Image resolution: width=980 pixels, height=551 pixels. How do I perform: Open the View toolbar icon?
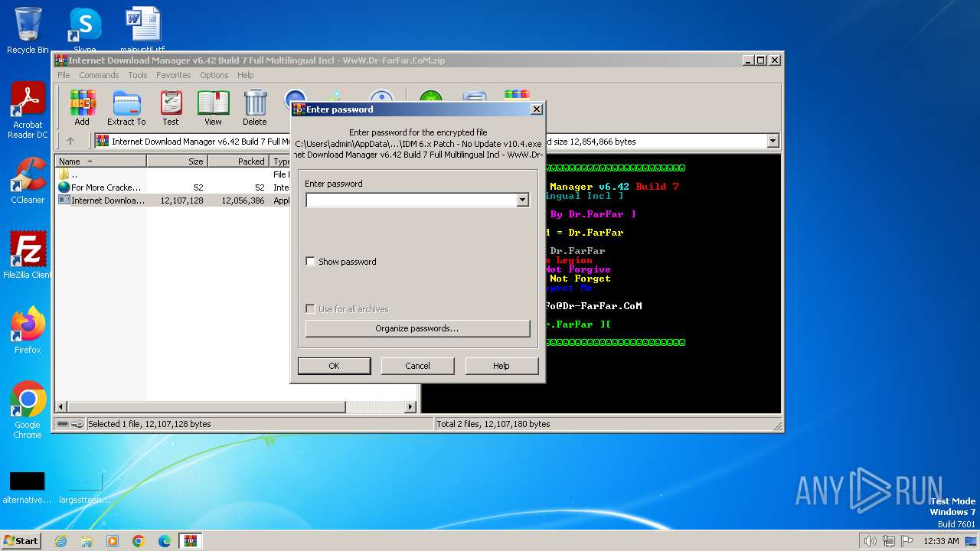click(213, 107)
